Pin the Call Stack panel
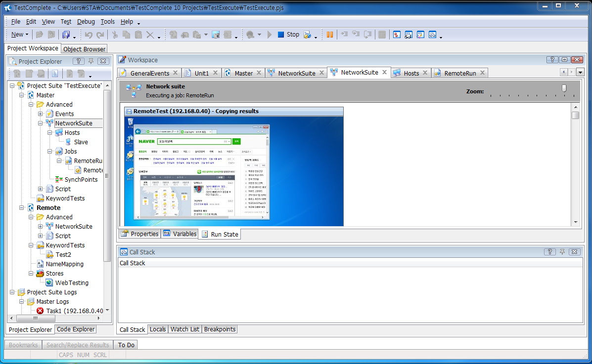 pos(562,252)
